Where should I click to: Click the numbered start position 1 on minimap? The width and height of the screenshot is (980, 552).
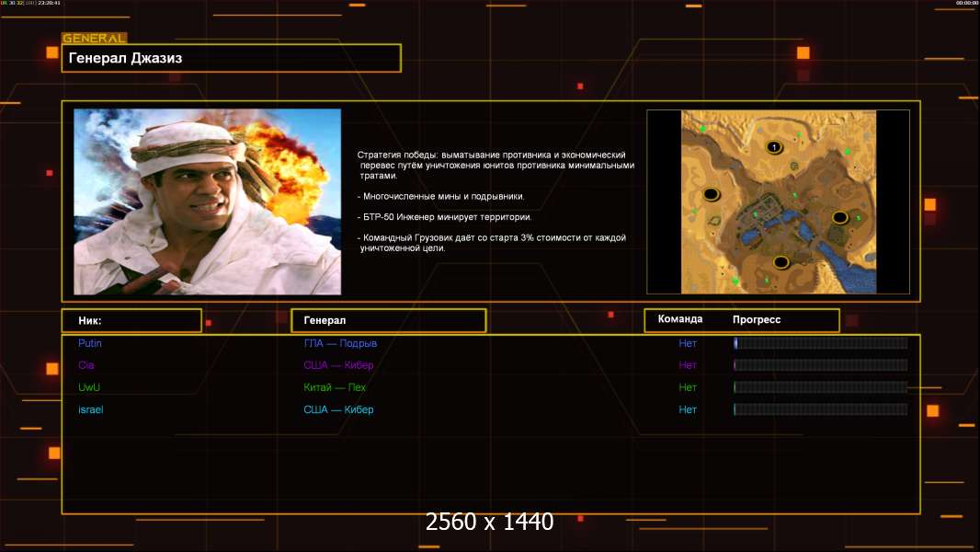coord(774,147)
